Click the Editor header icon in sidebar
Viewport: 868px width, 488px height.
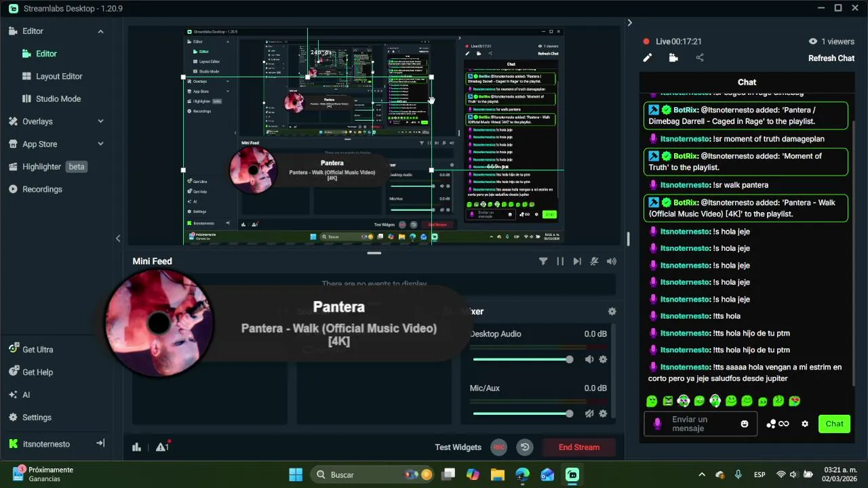tap(13, 31)
